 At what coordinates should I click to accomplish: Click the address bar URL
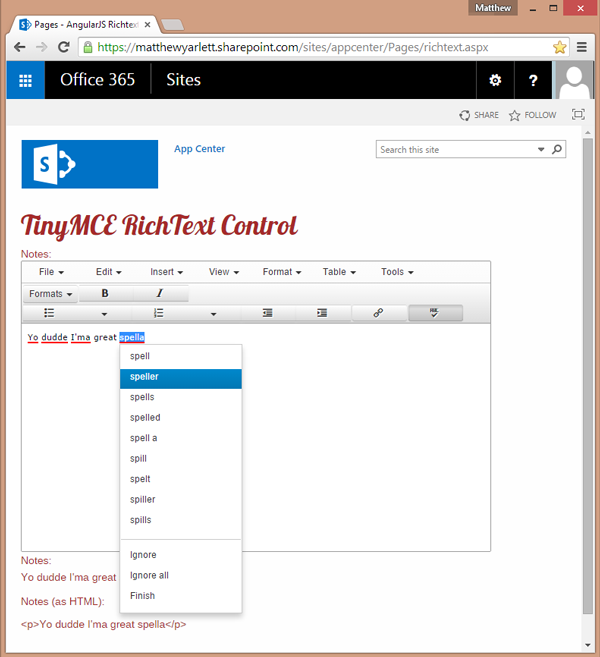[x=292, y=47]
